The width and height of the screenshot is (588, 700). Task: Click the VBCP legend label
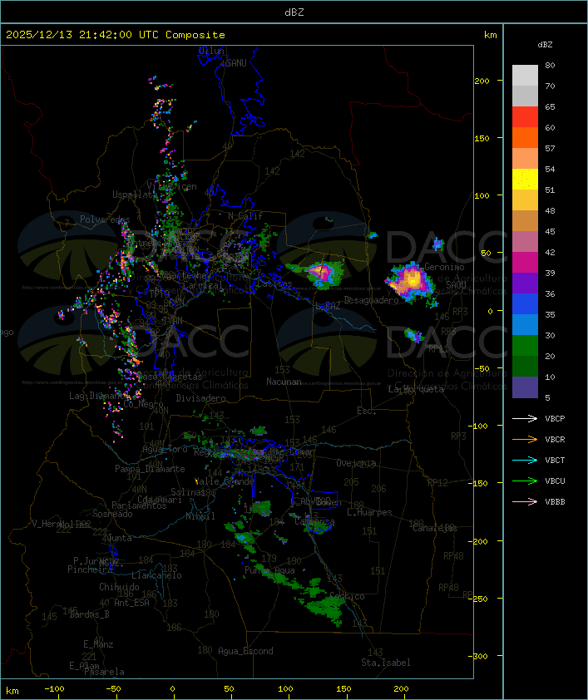(555, 418)
